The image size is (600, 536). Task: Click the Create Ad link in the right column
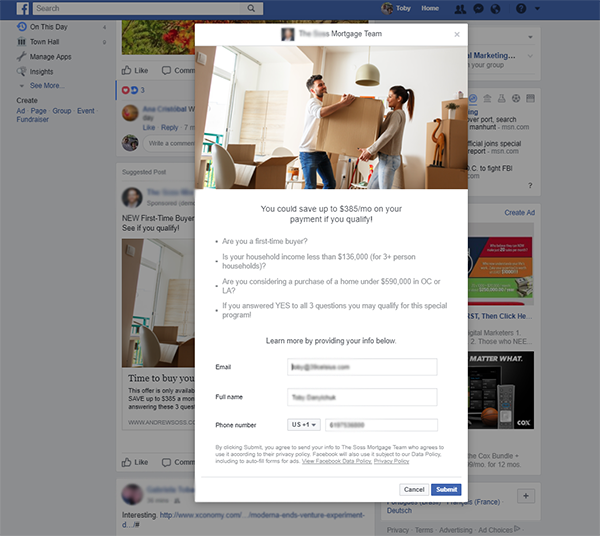(519, 213)
